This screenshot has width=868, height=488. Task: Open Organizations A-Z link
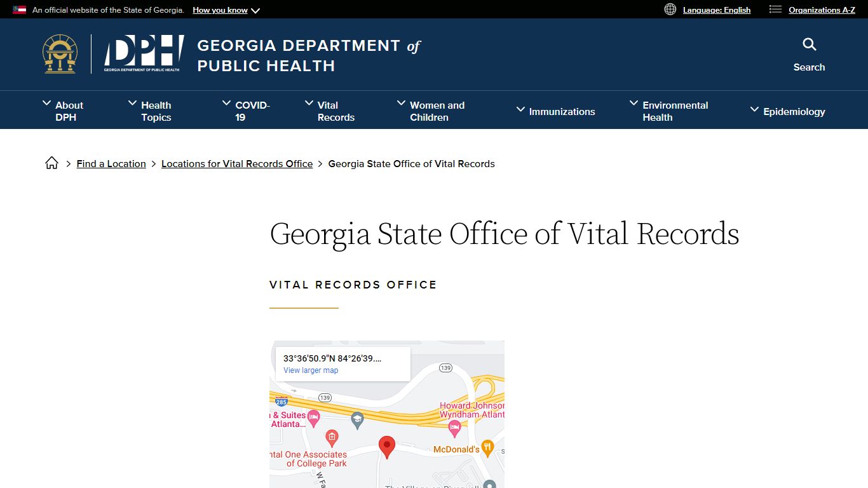click(822, 10)
